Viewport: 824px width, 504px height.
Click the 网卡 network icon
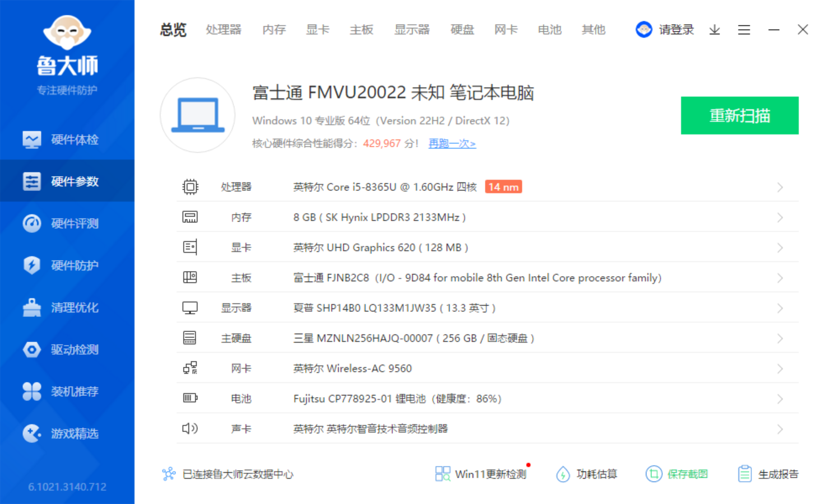[x=190, y=368]
